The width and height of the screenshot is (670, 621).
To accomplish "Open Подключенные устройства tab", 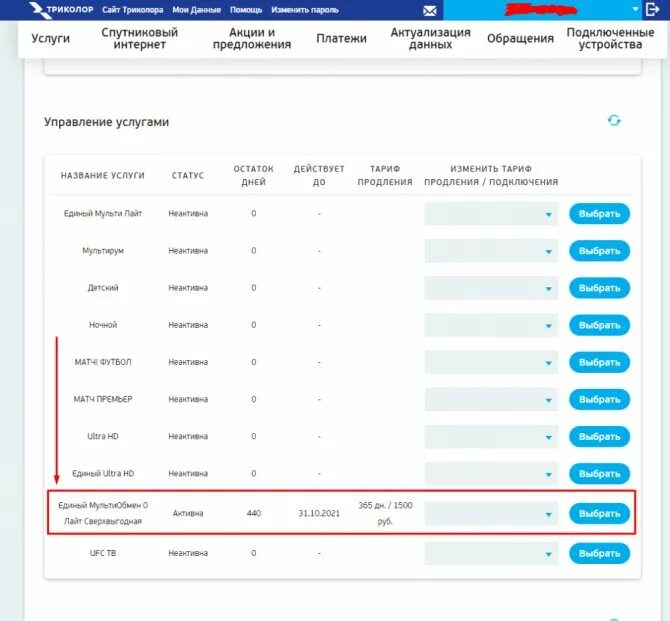I will click(x=610, y=38).
